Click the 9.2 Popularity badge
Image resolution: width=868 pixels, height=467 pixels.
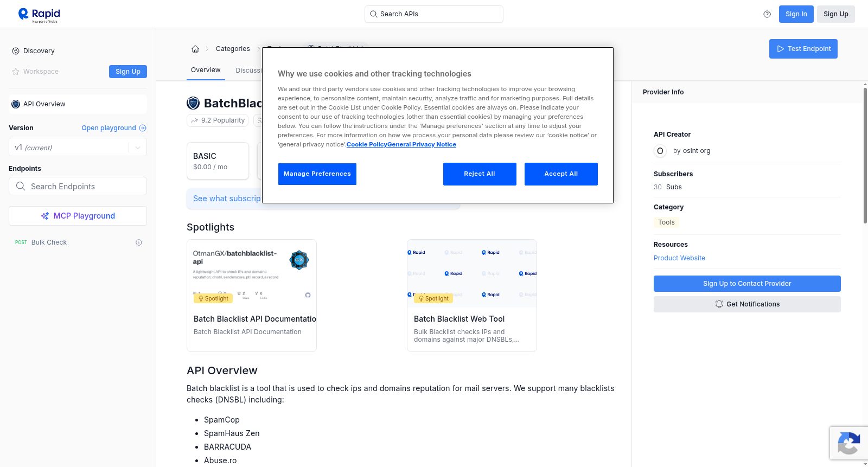(x=218, y=120)
